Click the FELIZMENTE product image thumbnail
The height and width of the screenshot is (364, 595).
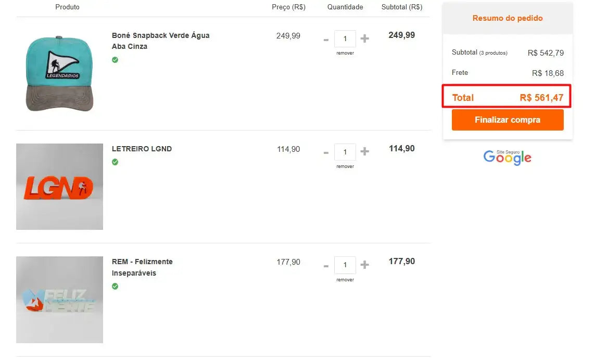click(x=59, y=299)
